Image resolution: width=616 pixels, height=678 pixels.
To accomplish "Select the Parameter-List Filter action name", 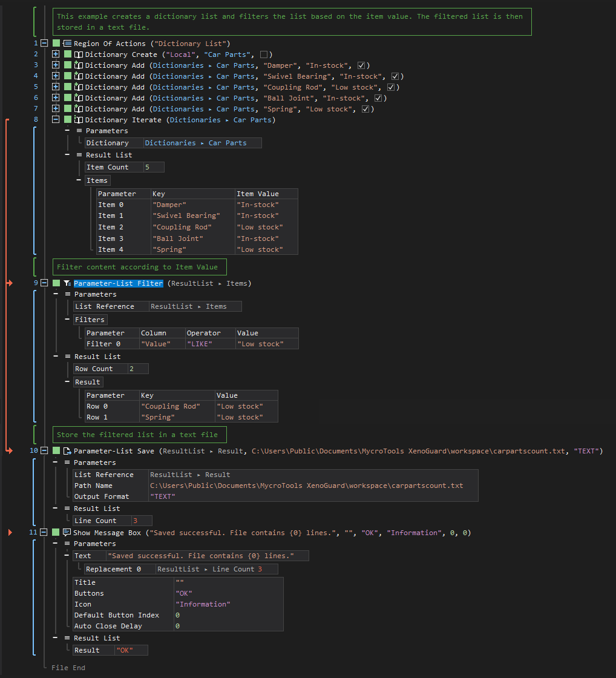I will (x=119, y=283).
